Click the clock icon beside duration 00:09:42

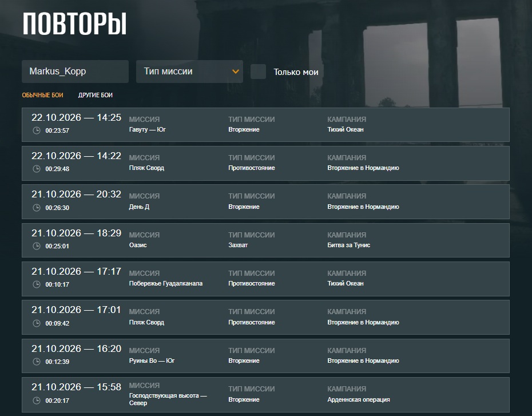36,323
